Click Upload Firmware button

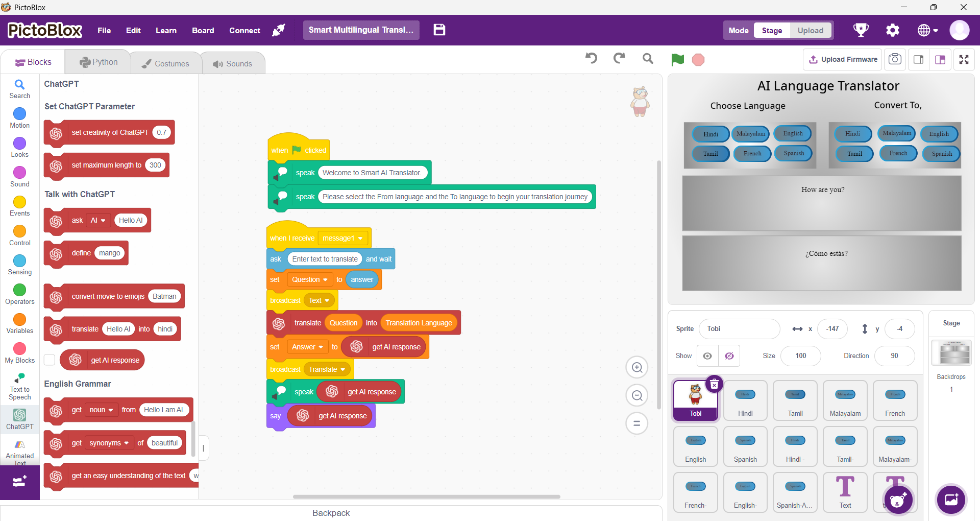(843, 59)
